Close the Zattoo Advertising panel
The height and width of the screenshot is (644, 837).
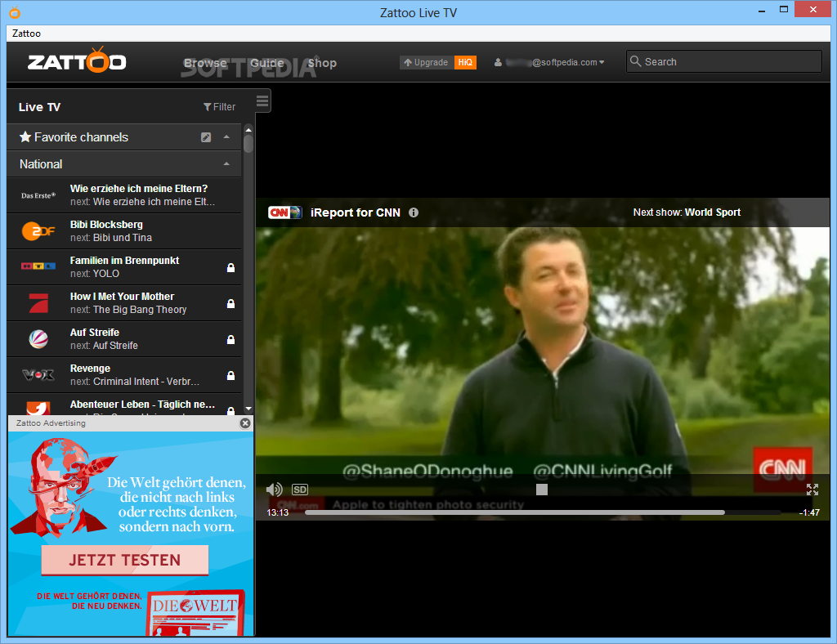coord(245,423)
